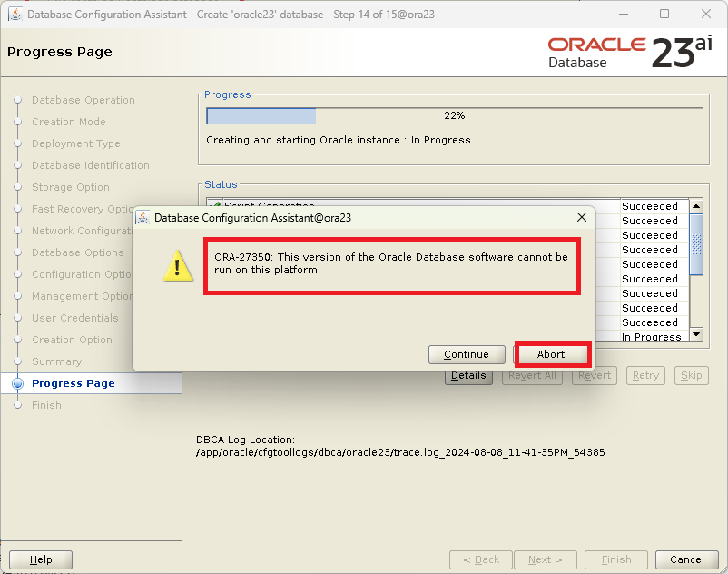Select the Network Configuration step
Viewport: 728px width, 574px height.
tap(83, 231)
